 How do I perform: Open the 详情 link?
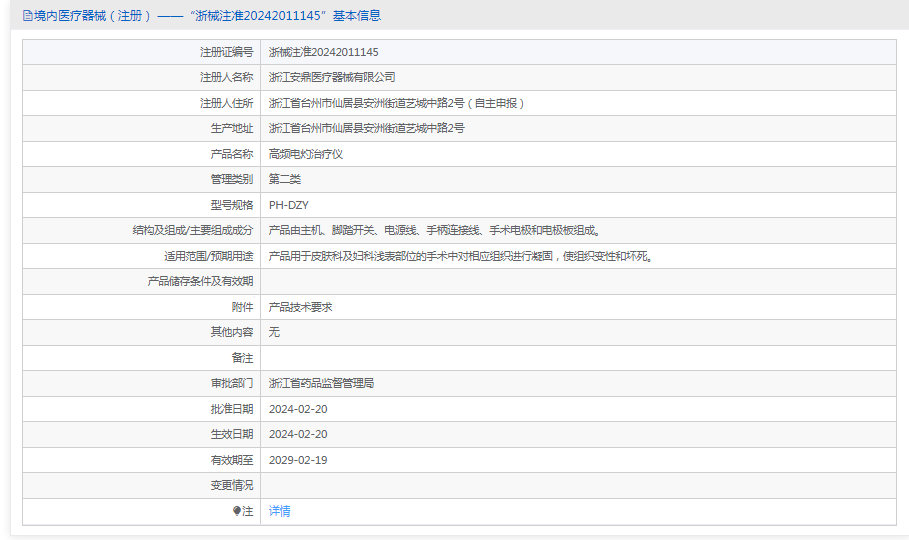click(x=279, y=511)
